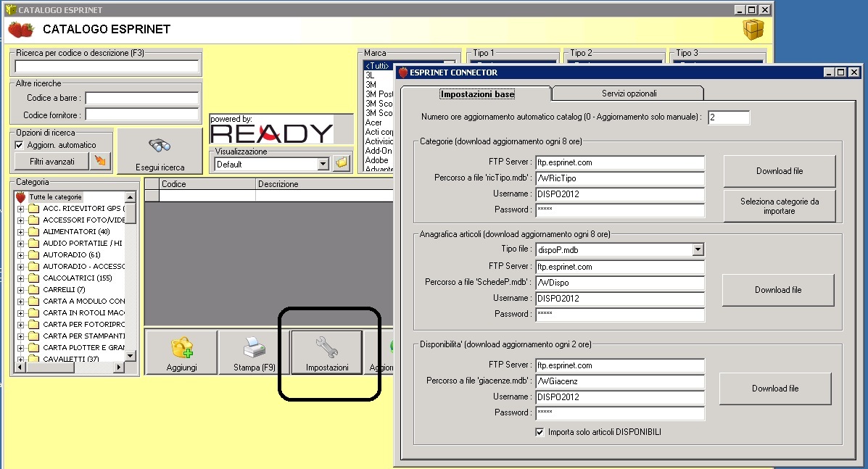The image size is (868, 469).
Task: Click category tree scroll left arrow
Action: (x=20, y=367)
